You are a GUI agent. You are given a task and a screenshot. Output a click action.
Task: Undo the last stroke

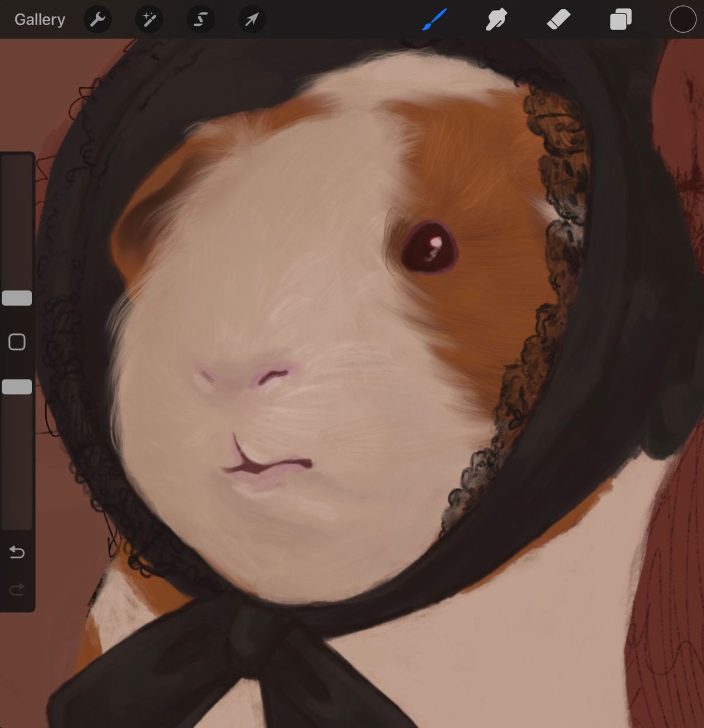click(x=17, y=552)
